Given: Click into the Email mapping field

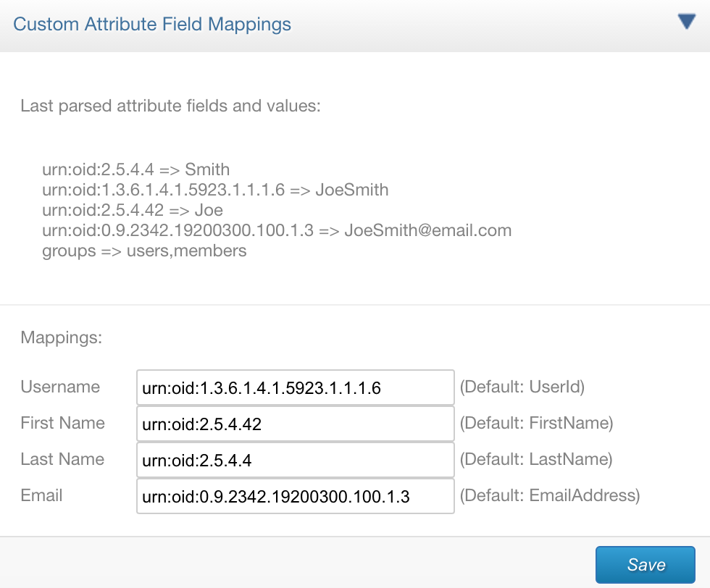Looking at the screenshot, I should click(x=296, y=496).
